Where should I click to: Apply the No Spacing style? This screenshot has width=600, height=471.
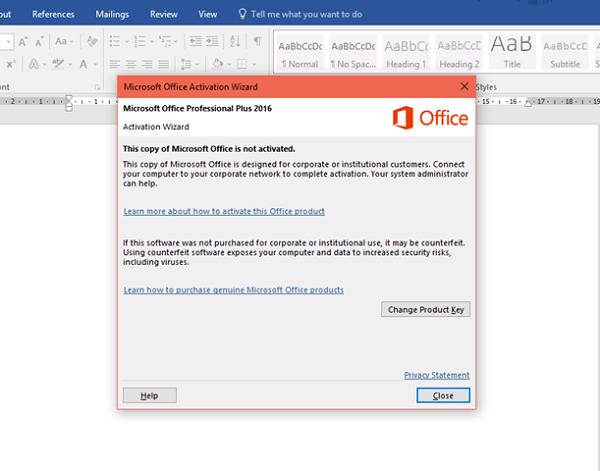pyautogui.click(x=353, y=54)
